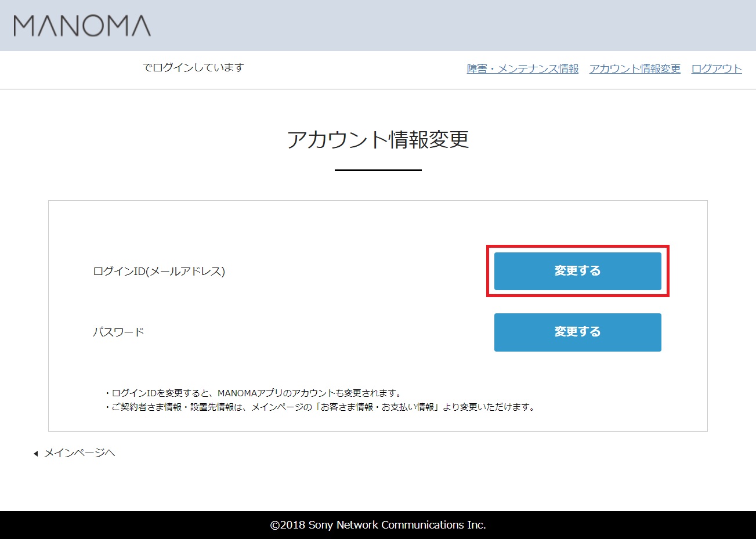This screenshot has height=539, width=756.
Task: Click the メインページへ back arrow icon
Action: 35,454
